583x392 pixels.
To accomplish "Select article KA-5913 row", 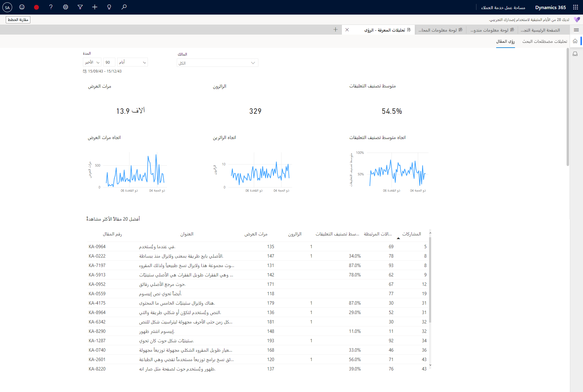I will tap(258, 275).
